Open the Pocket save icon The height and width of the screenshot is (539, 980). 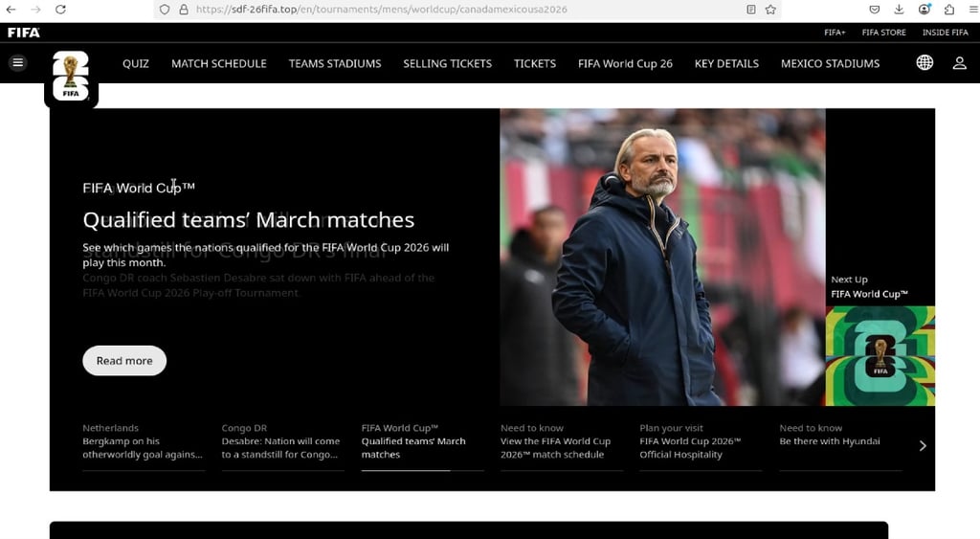point(875,10)
